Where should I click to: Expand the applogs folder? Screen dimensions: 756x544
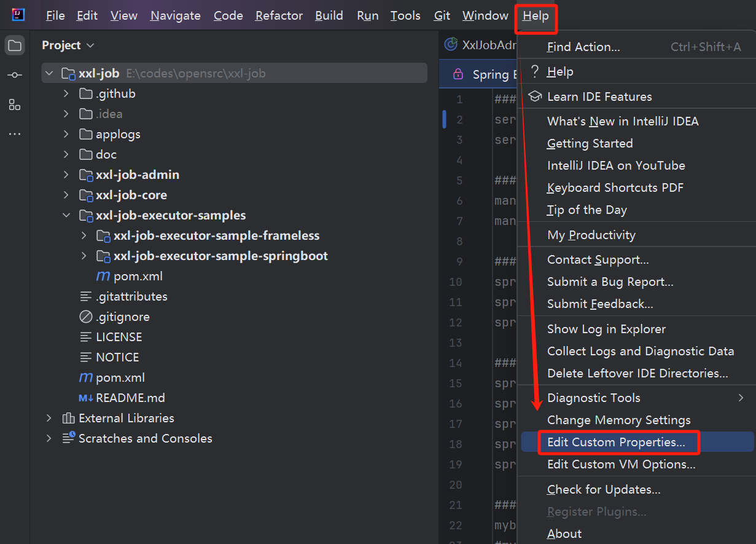point(66,134)
